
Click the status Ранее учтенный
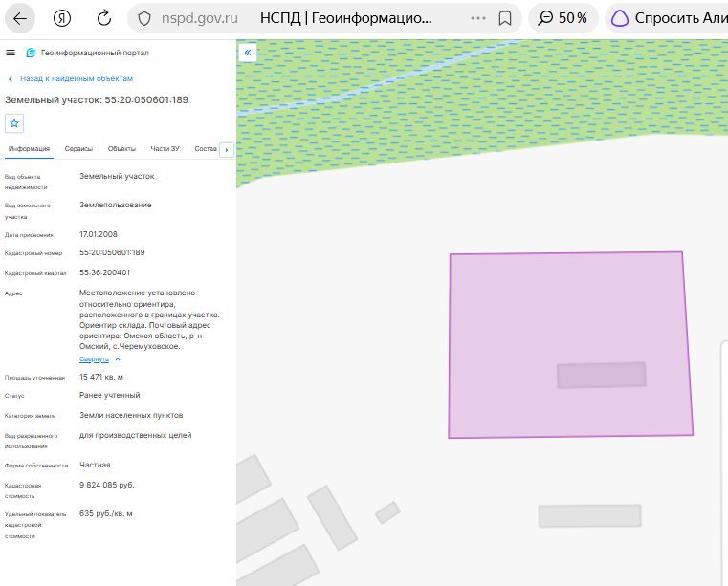[x=110, y=396]
